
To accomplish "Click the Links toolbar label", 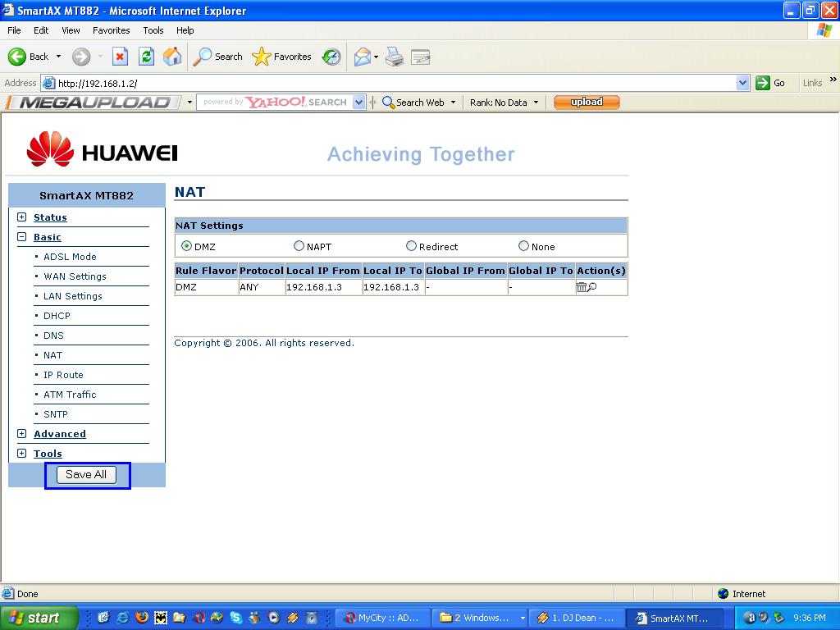I will [x=812, y=83].
